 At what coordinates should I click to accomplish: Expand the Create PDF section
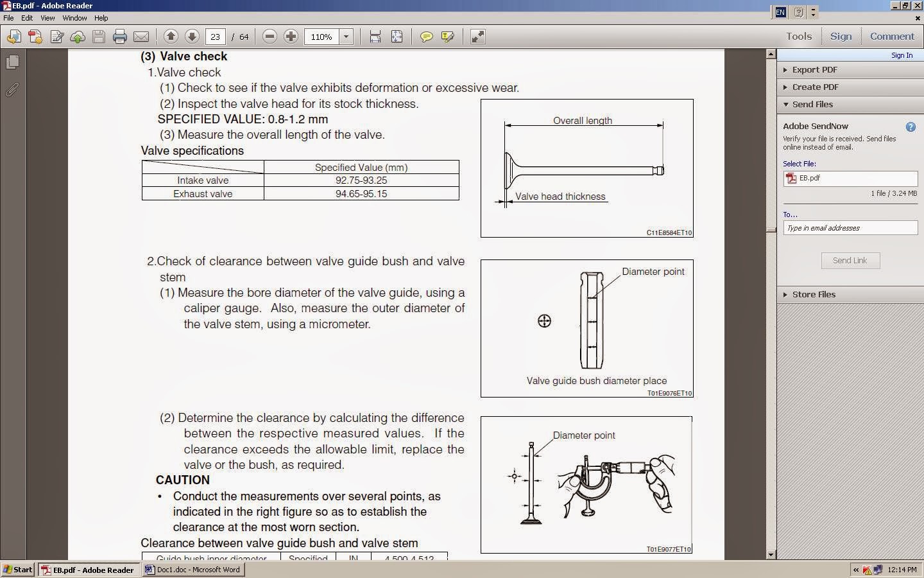point(850,87)
